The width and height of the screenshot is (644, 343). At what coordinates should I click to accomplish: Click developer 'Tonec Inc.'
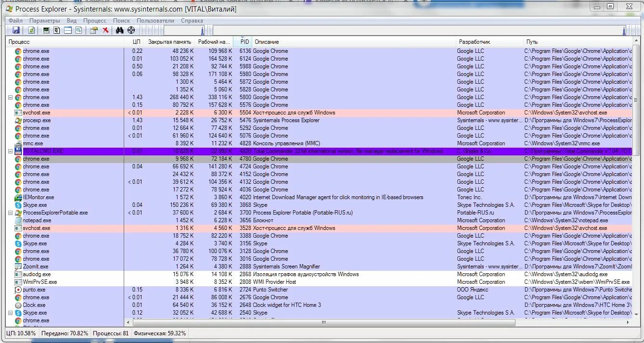tap(469, 197)
